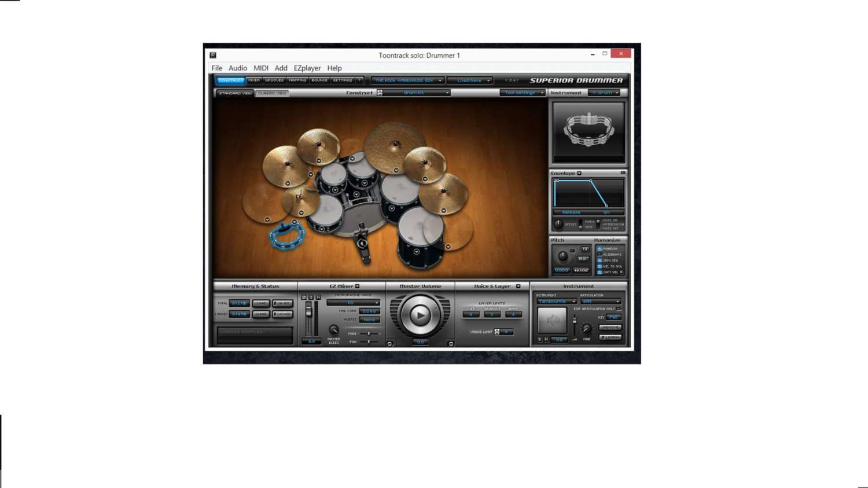Select the blue tambourine on the kit
Viewport: 868px width, 488px height.
pyautogui.click(x=286, y=236)
